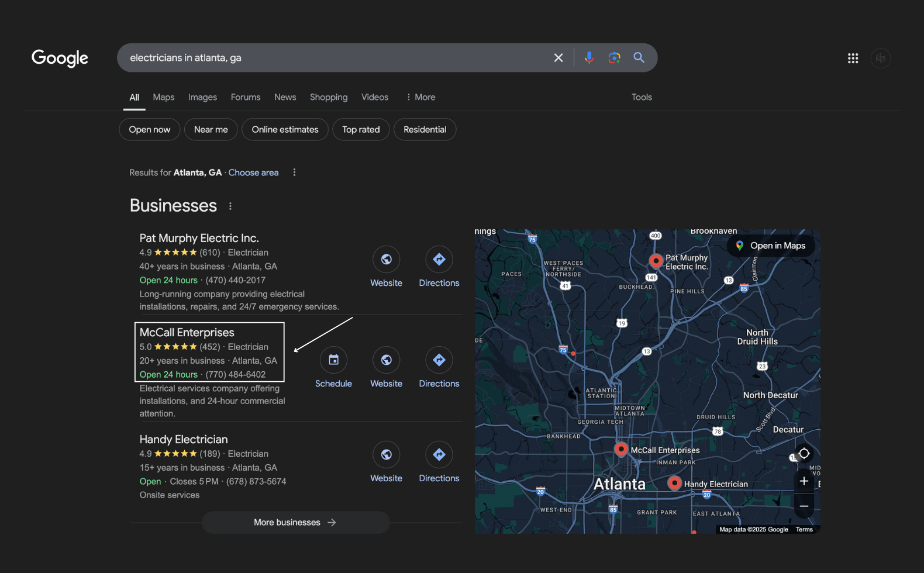The image size is (924, 573).
Task: Open McCall Enterprises website icon
Action: tap(386, 360)
